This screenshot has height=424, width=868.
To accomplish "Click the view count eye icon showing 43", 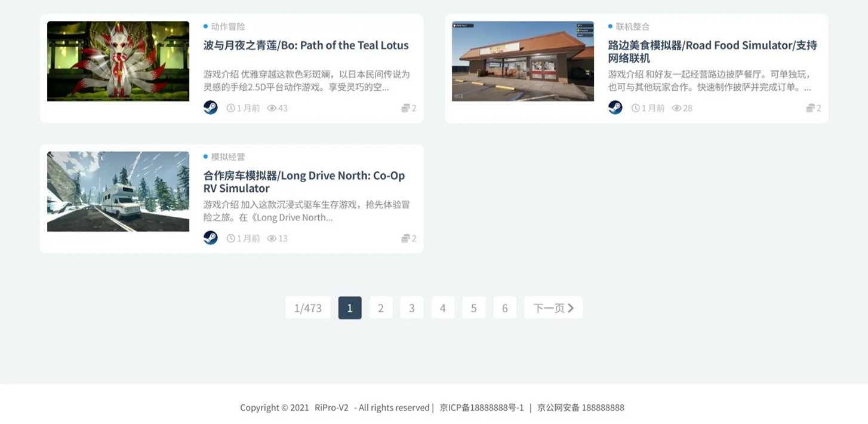I will pos(272,108).
